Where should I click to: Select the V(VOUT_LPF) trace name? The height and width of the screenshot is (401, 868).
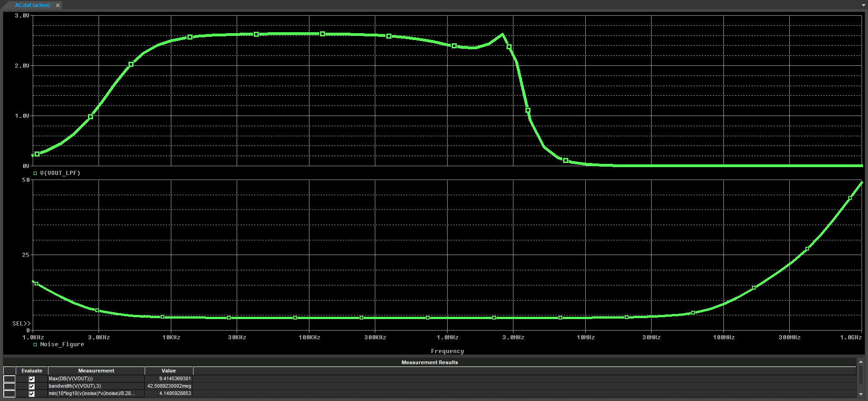pos(60,173)
